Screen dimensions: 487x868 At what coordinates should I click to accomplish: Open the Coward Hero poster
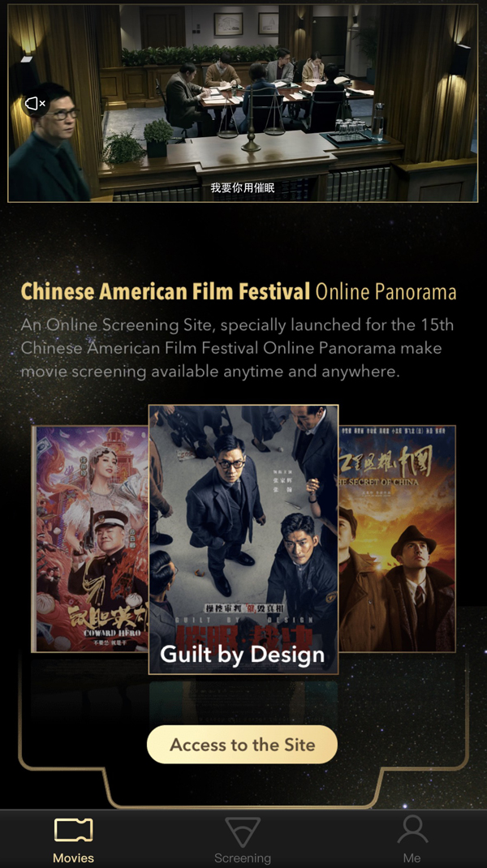(90, 539)
